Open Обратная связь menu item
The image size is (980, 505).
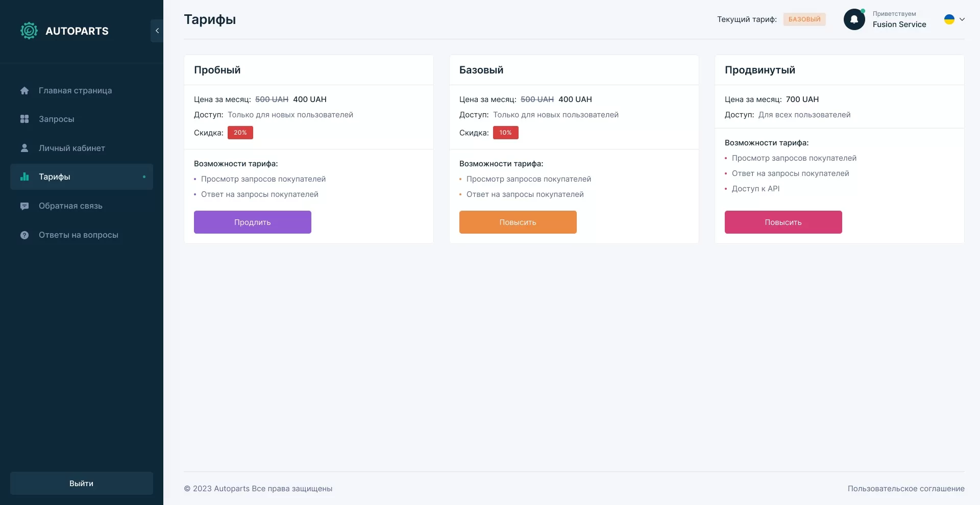point(82,206)
